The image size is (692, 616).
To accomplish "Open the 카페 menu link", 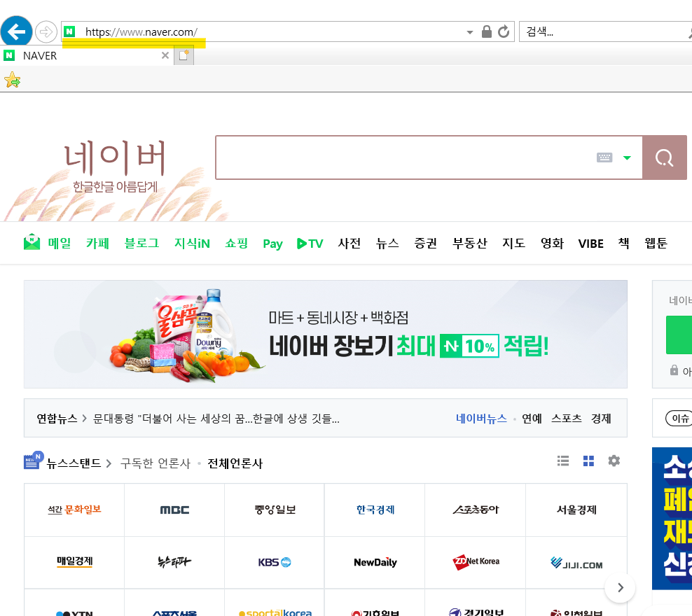I will (97, 243).
